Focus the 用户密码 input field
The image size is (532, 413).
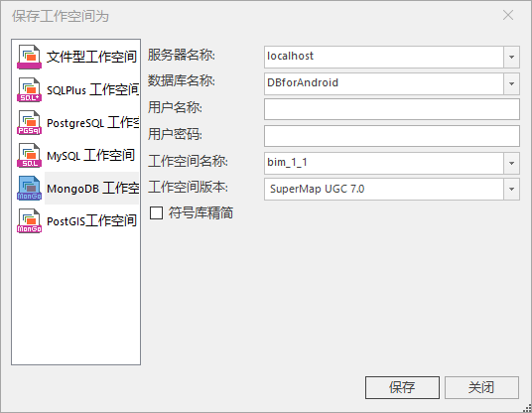tap(392, 136)
